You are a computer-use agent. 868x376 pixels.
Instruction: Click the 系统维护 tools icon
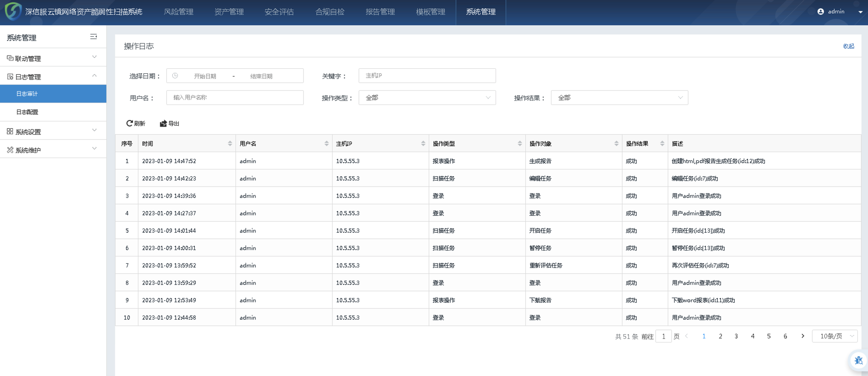coord(10,150)
